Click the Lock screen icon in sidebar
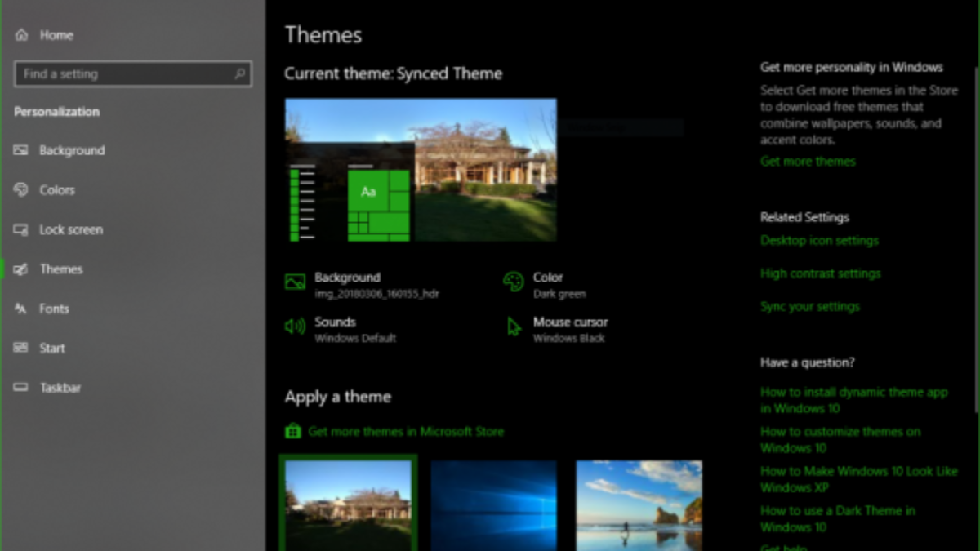Screen dimensions: 980x551 pos(21,229)
